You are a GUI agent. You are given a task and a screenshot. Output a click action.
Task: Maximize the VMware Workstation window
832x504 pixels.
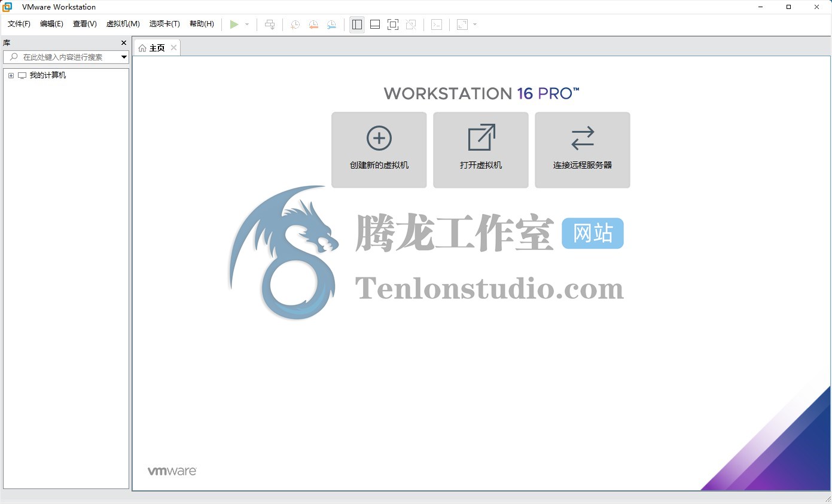pos(788,7)
